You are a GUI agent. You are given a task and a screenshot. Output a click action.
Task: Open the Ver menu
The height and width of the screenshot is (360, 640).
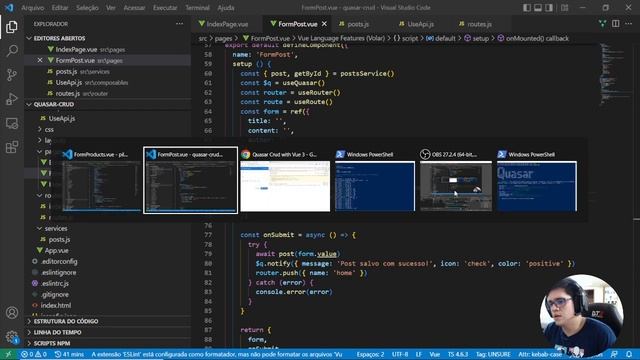111,8
